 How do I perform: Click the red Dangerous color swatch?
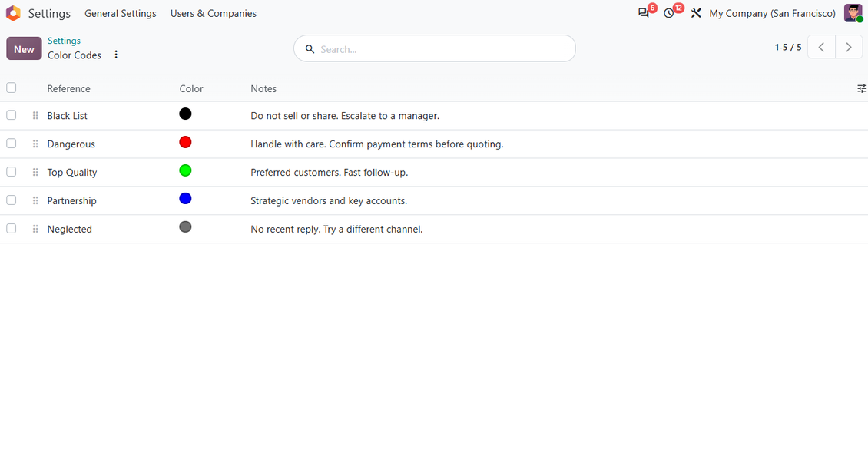click(185, 142)
